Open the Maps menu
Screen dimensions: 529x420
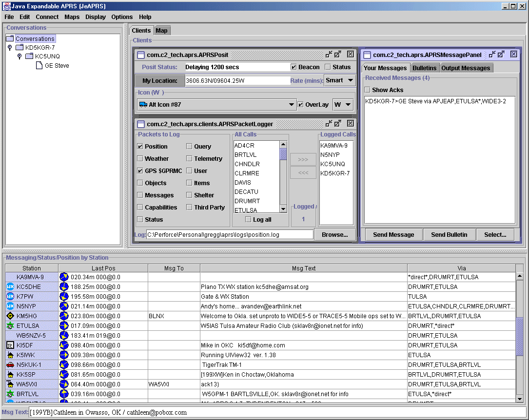click(x=72, y=17)
